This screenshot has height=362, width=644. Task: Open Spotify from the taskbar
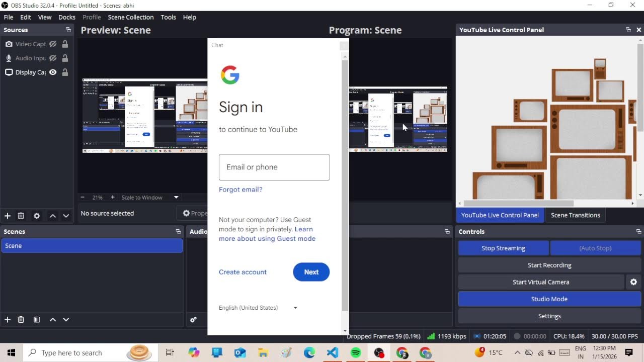point(356,353)
